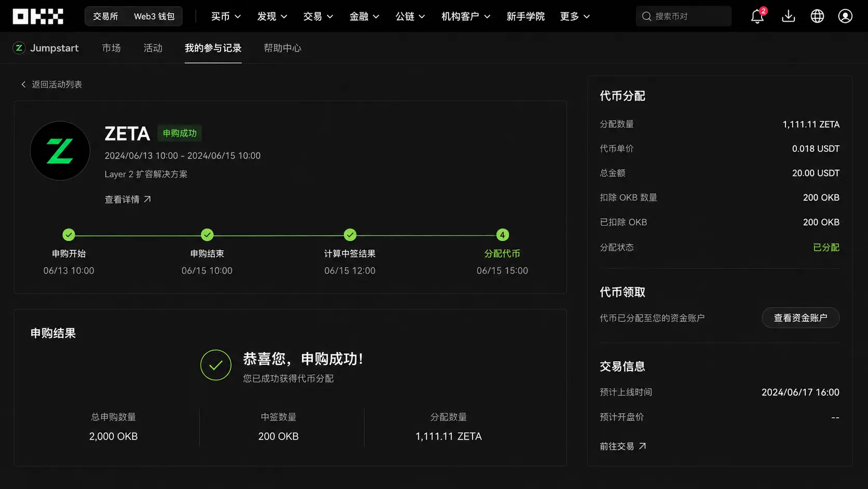Open notifications bell icon
The width and height of the screenshot is (868, 489).
tap(757, 17)
